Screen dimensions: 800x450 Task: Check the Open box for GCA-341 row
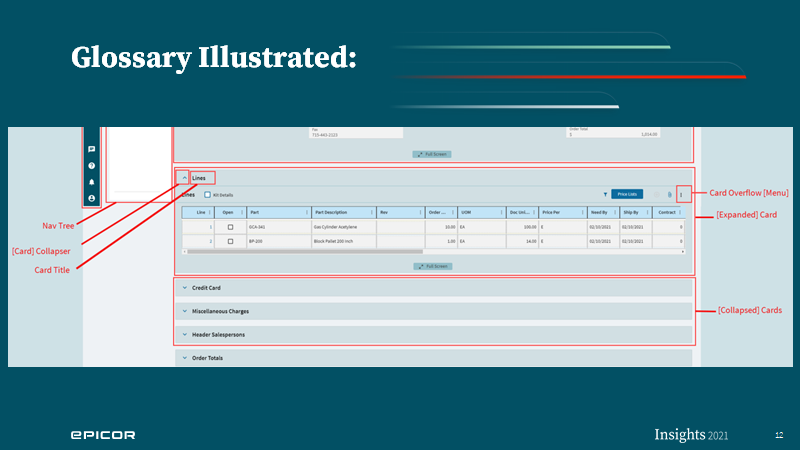[230, 227]
